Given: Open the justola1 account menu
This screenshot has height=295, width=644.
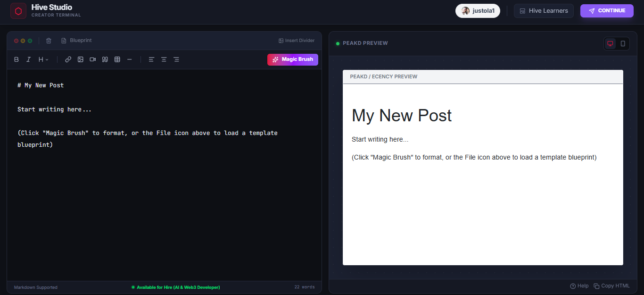Looking at the screenshot, I should click(x=478, y=10).
